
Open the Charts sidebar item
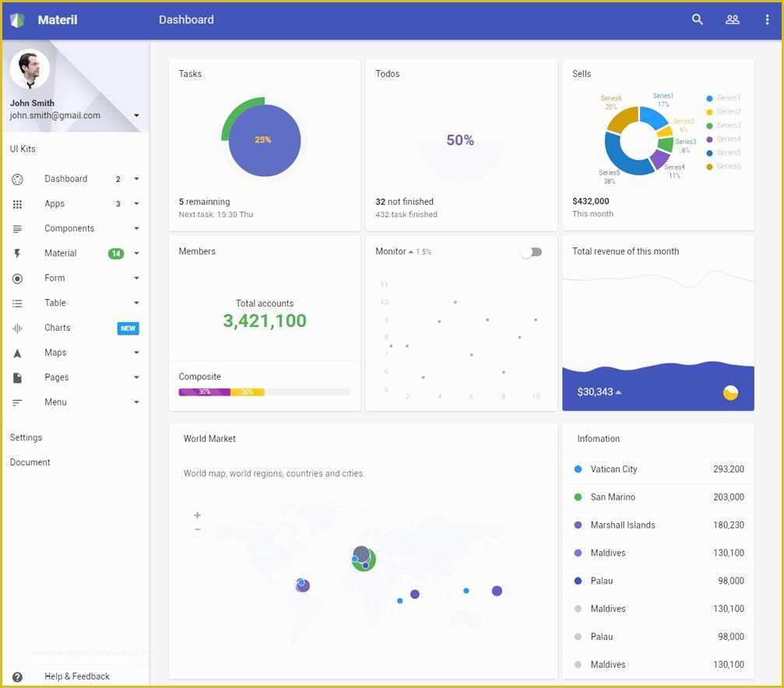coord(75,328)
